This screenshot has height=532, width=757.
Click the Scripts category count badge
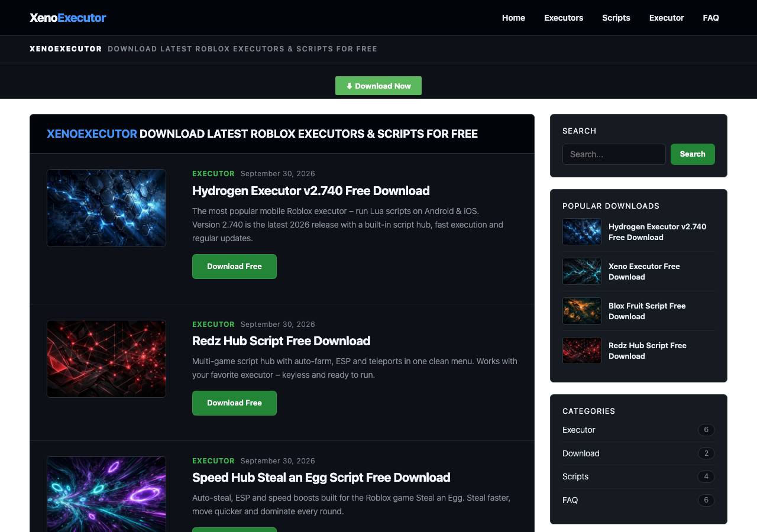[x=706, y=476]
